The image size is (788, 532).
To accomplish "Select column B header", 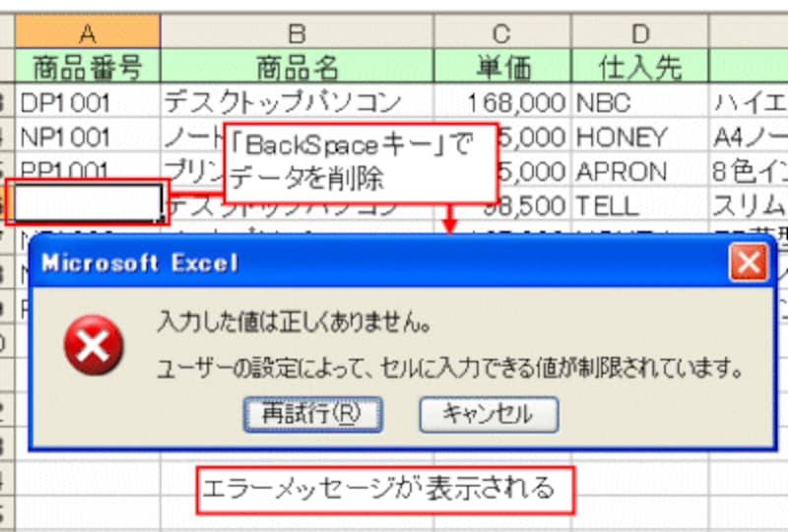I will 296,33.
